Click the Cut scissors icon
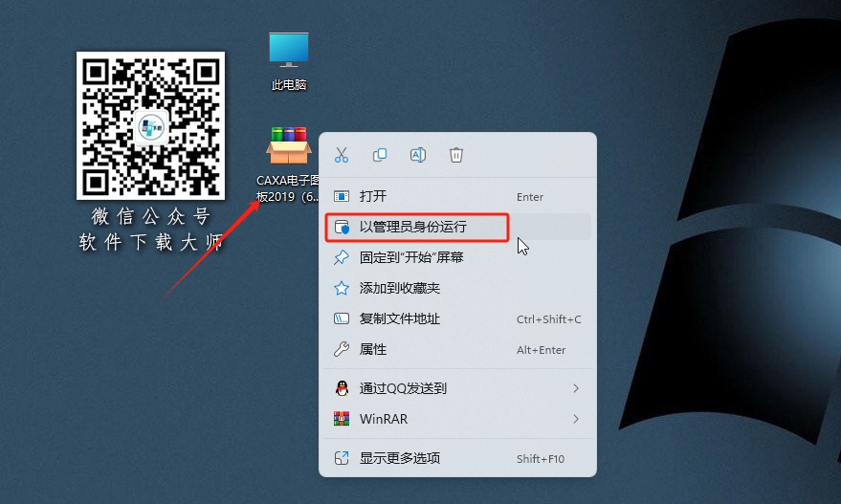The image size is (841, 504). 342,155
